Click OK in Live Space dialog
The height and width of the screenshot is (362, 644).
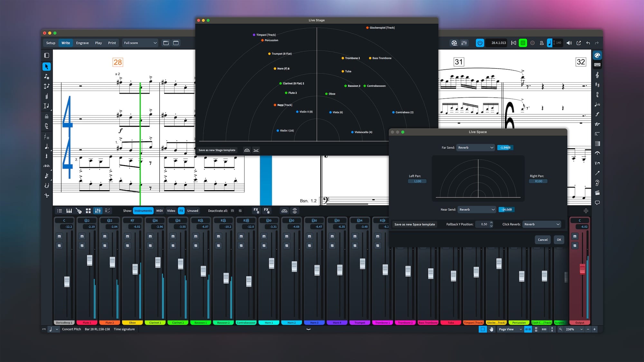click(559, 240)
